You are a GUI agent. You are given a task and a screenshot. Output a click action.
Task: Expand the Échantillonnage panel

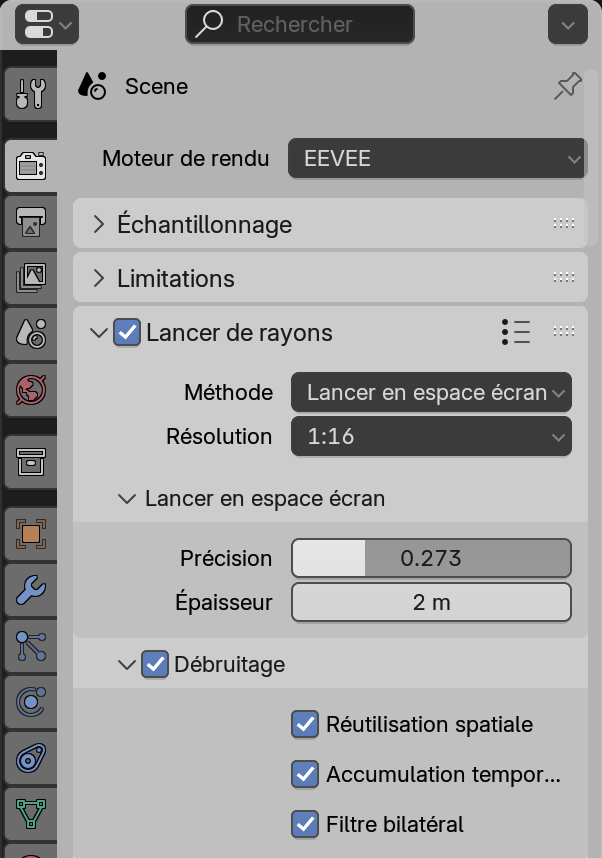pyautogui.click(x=204, y=224)
